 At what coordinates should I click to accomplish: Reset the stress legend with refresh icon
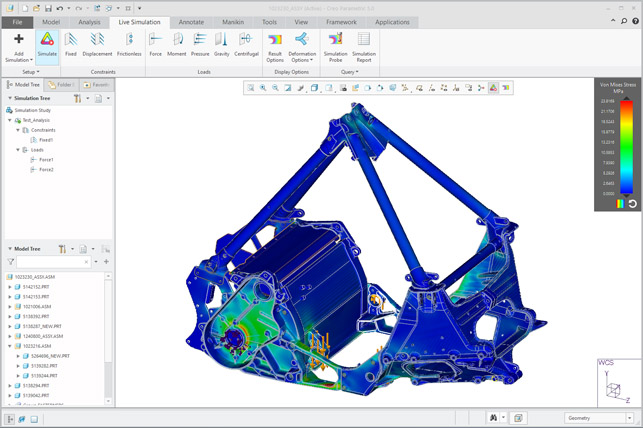coord(632,204)
